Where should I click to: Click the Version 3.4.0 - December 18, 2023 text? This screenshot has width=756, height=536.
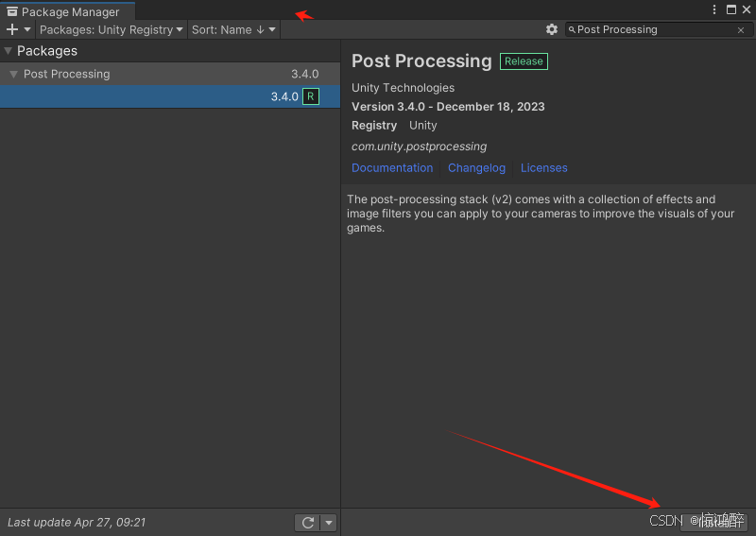pyautogui.click(x=448, y=107)
